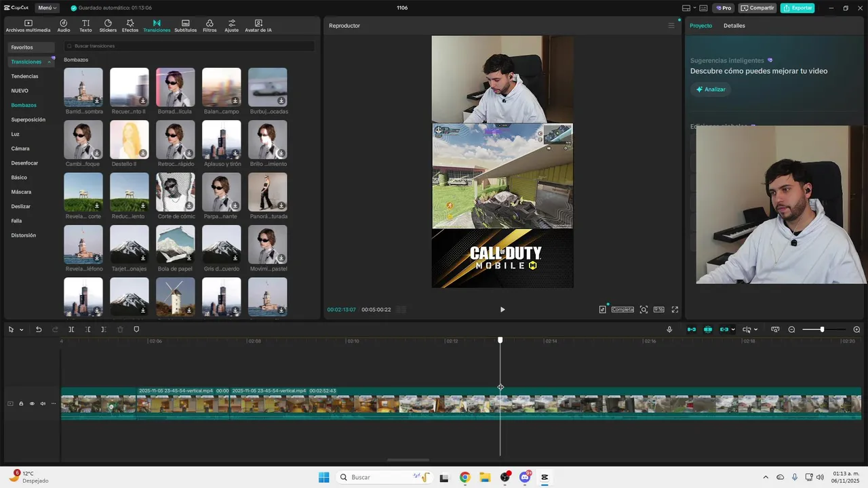Click the timeline zoom slider handle
The height and width of the screenshot is (488, 868).
coord(822,329)
